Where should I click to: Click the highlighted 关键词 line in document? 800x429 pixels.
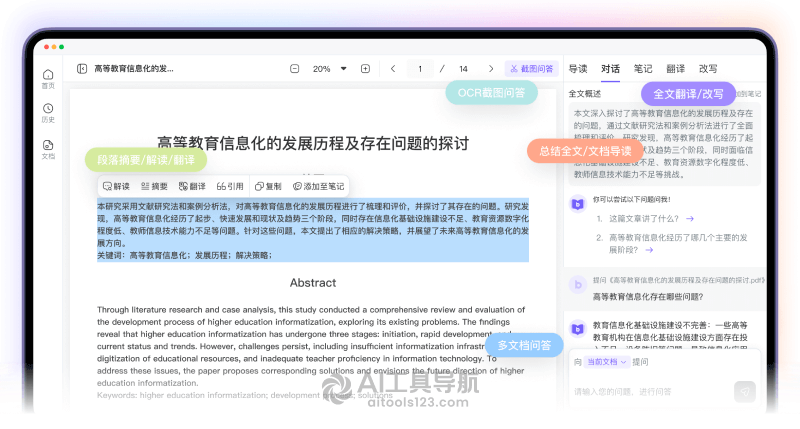184,255
